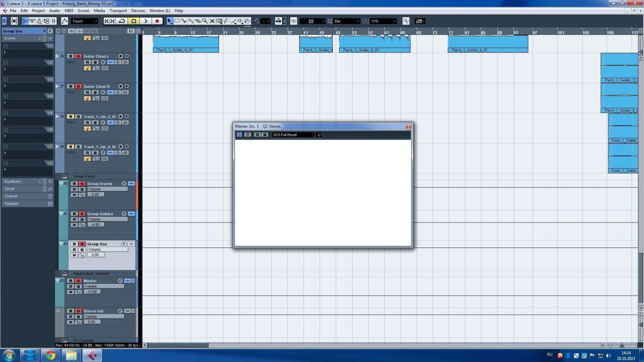Collapse the Input/Output Channels folder
Viewport: 644px width, 362px height.
pos(64,274)
